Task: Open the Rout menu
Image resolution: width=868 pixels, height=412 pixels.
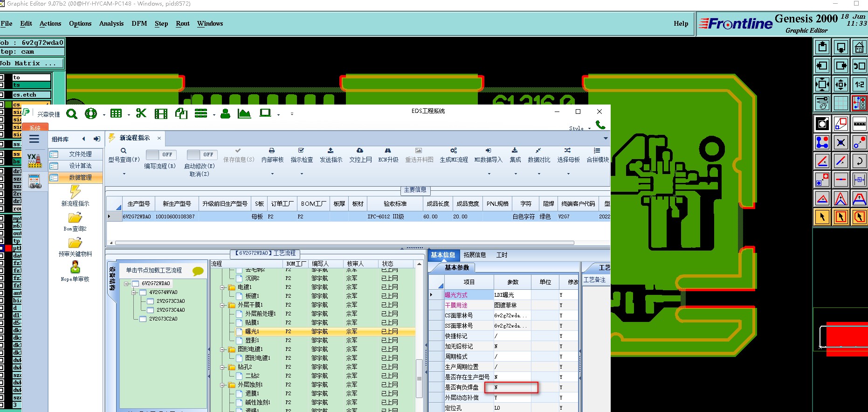Action: pyautogui.click(x=183, y=23)
